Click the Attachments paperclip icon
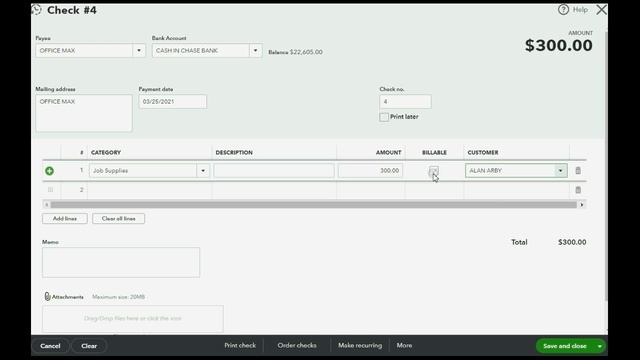Screen dimensions: 640x360 (47, 297)
